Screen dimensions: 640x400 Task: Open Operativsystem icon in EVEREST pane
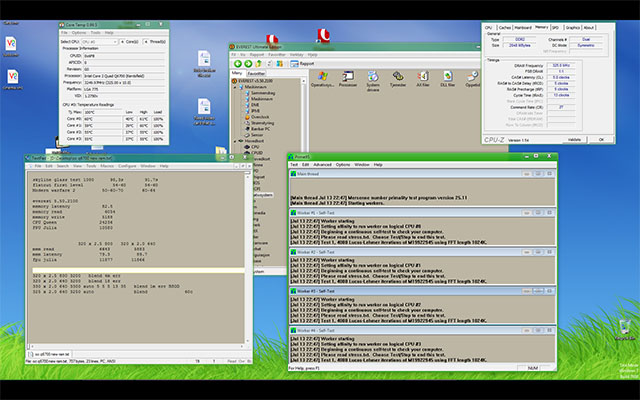coord(322,79)
